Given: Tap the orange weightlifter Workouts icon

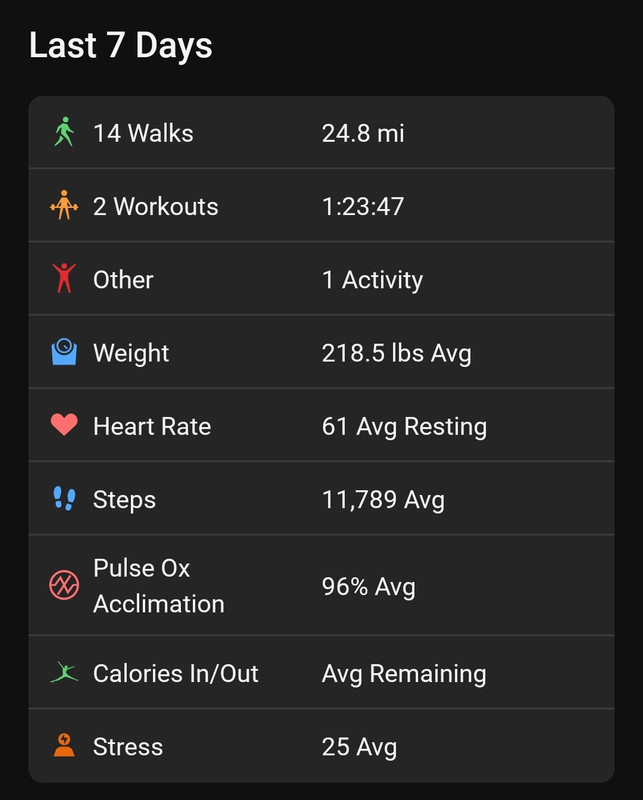Looking at the screenshot, I should point(64,205).
